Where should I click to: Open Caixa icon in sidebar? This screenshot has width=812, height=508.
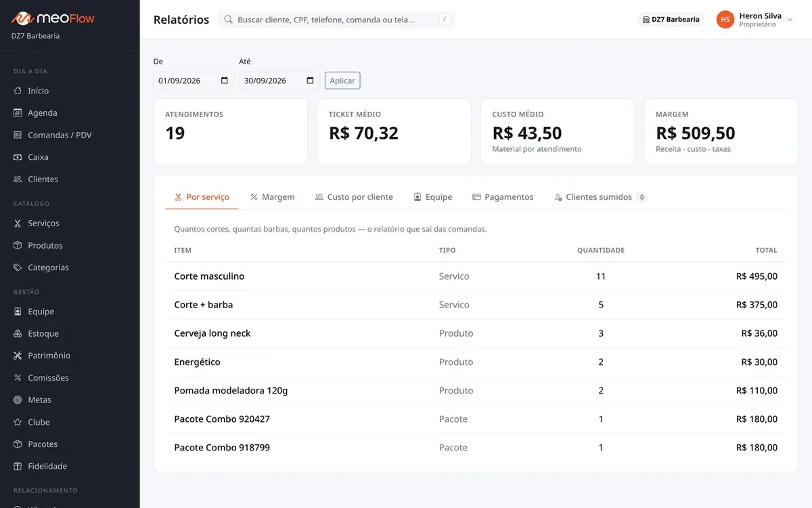[18, 157]
